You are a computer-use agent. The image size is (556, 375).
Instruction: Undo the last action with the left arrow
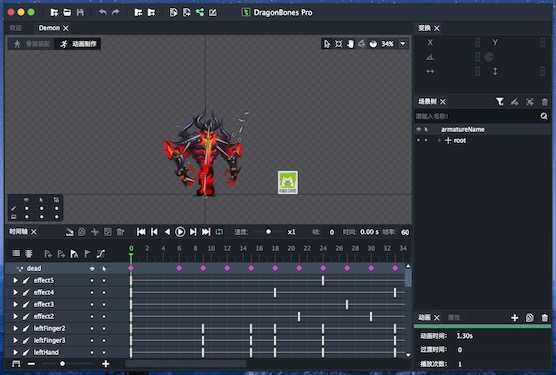[102, 12]
